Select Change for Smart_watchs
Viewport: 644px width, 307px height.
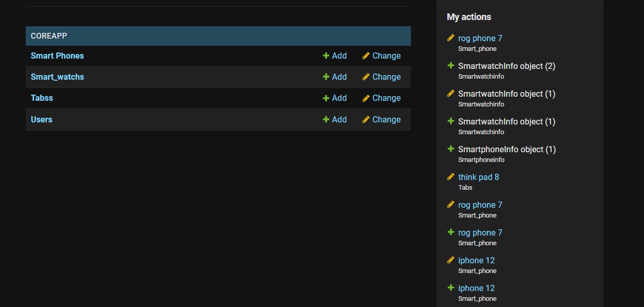[382, 77]
